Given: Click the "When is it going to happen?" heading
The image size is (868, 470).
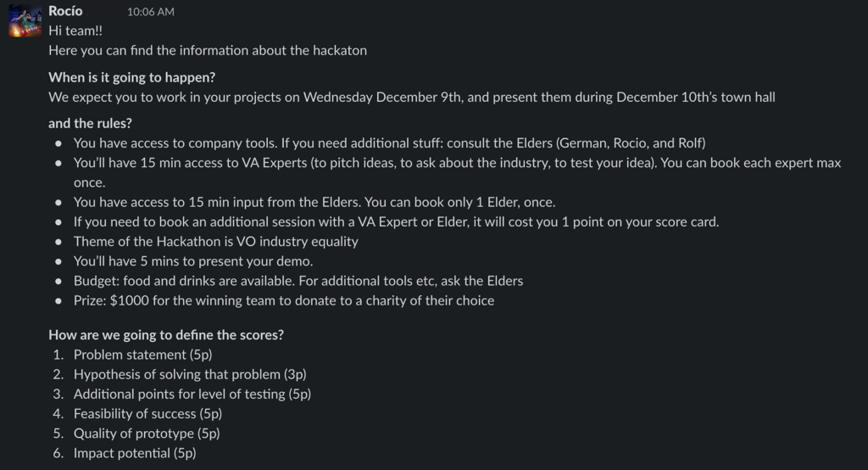Looking at the screenshot, I should pos(131,77).
